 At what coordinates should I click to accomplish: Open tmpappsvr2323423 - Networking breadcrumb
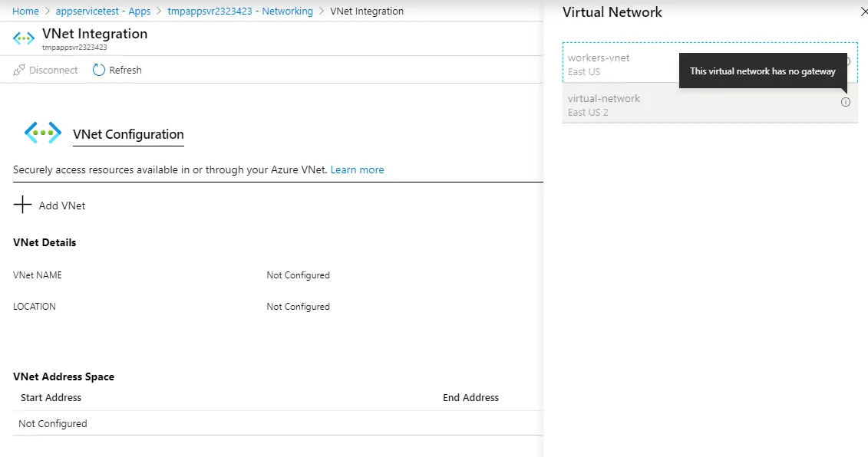[239, 11]
